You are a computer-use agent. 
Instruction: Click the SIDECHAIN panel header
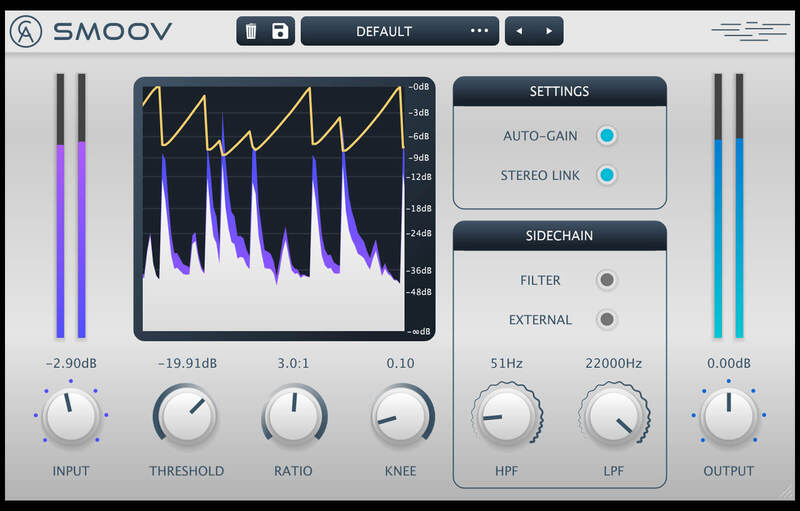click(x=560, y=236)
